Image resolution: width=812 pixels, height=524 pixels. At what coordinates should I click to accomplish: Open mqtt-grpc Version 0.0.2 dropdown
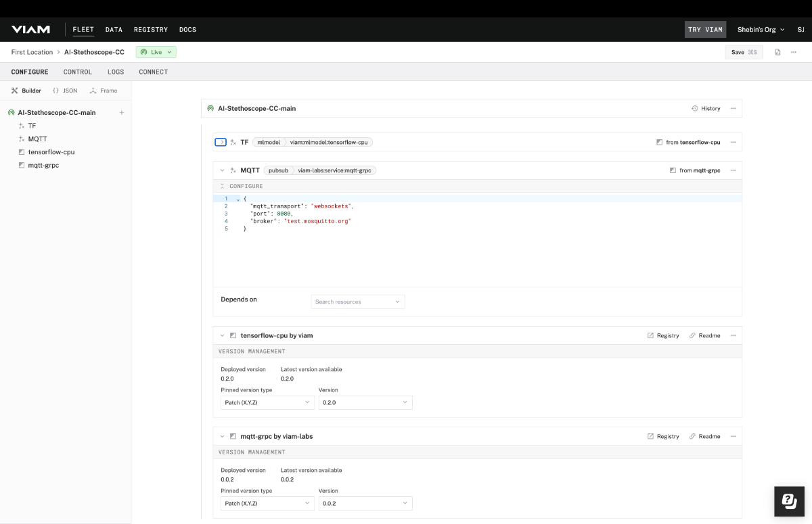click(365, 503)
